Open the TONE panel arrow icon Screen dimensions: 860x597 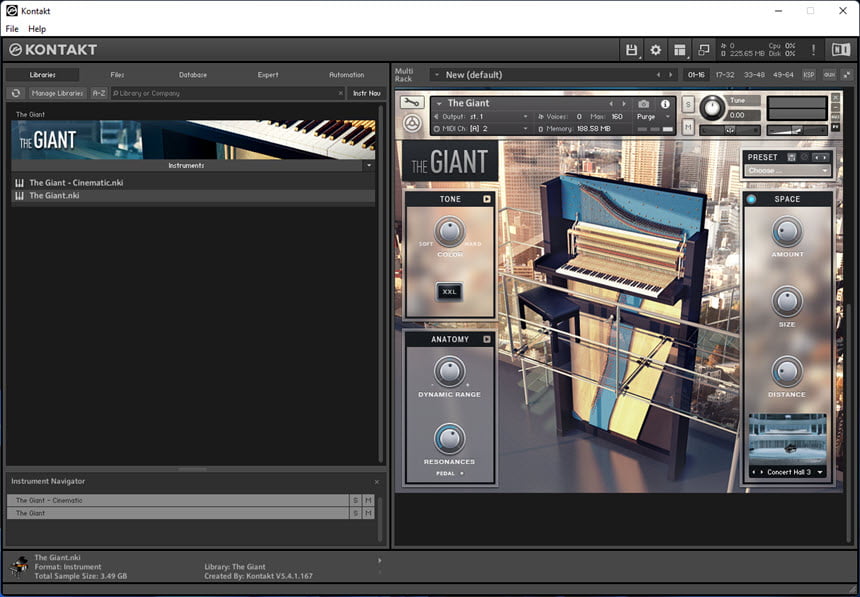coord(486,199)
